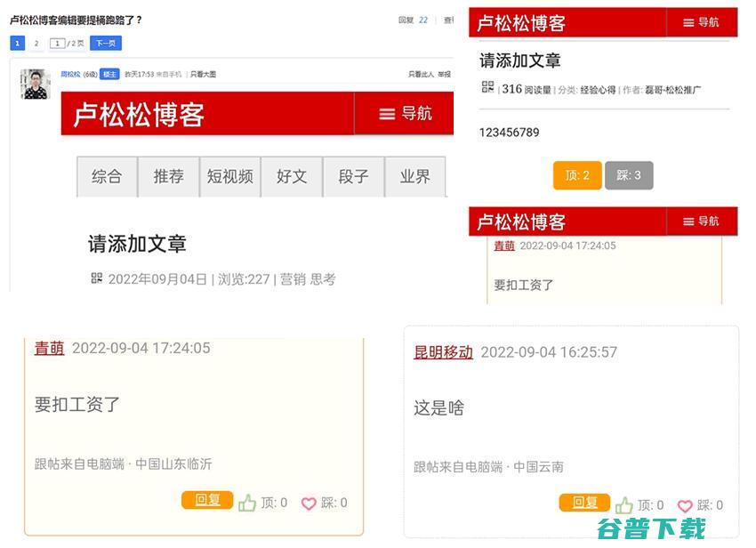Select the 综合 tab
Screen dimensions: 756x548
pyautogui.click(x=107, y=176)
